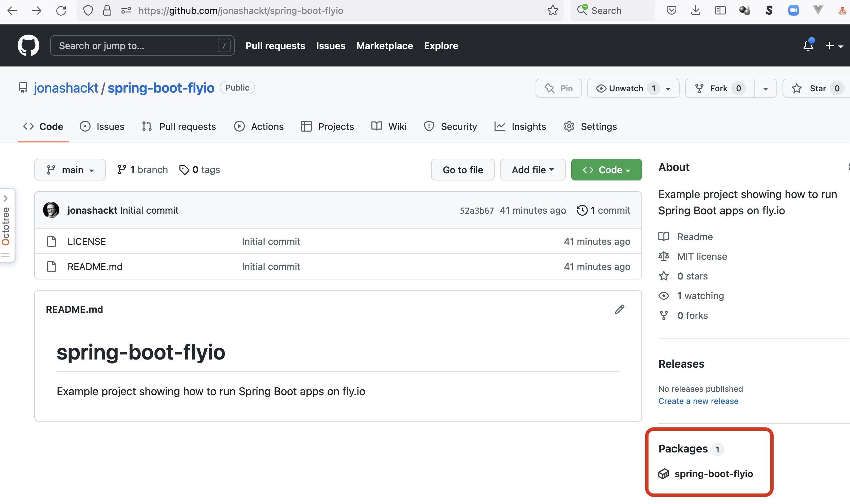Click the Go to file button

[x=463, y=169]
